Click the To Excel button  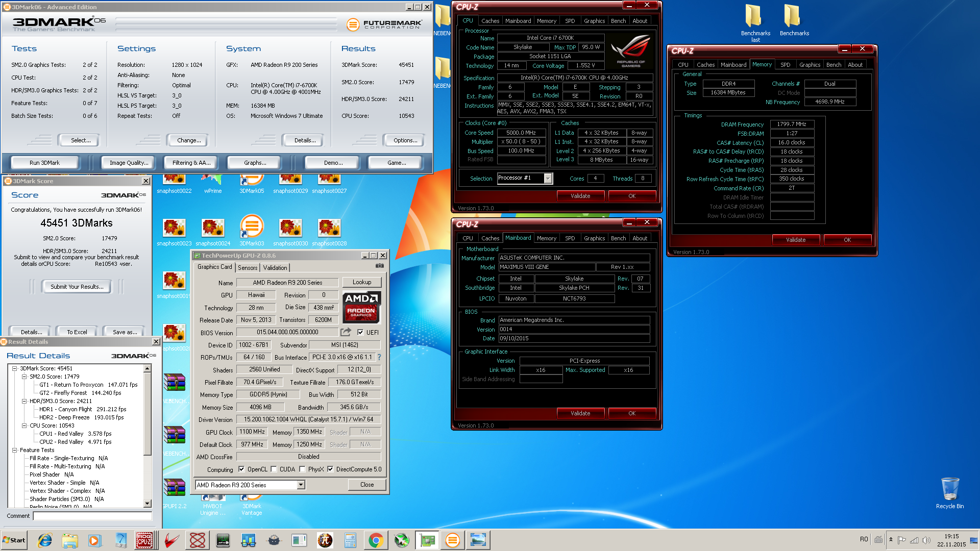(x=77, y=332)
